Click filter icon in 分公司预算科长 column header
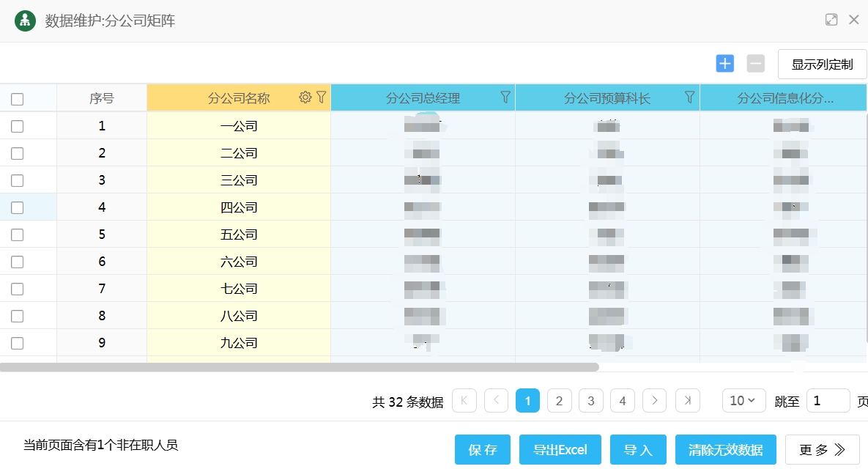868x469 pixels. click(x=689, y=97)
